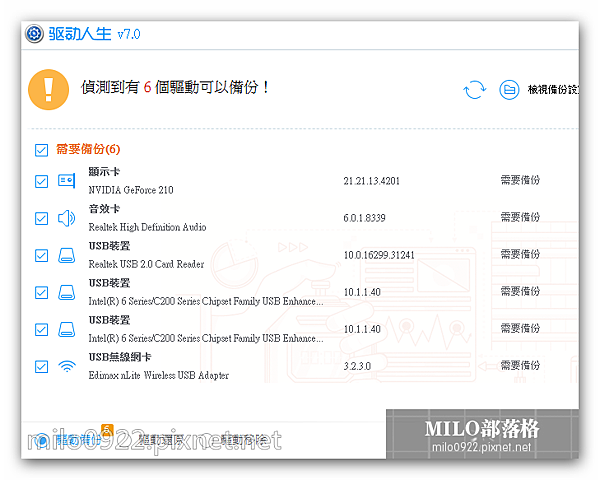
Task: Click the refresh/rescan arrows icon
Action: point(474,90)
